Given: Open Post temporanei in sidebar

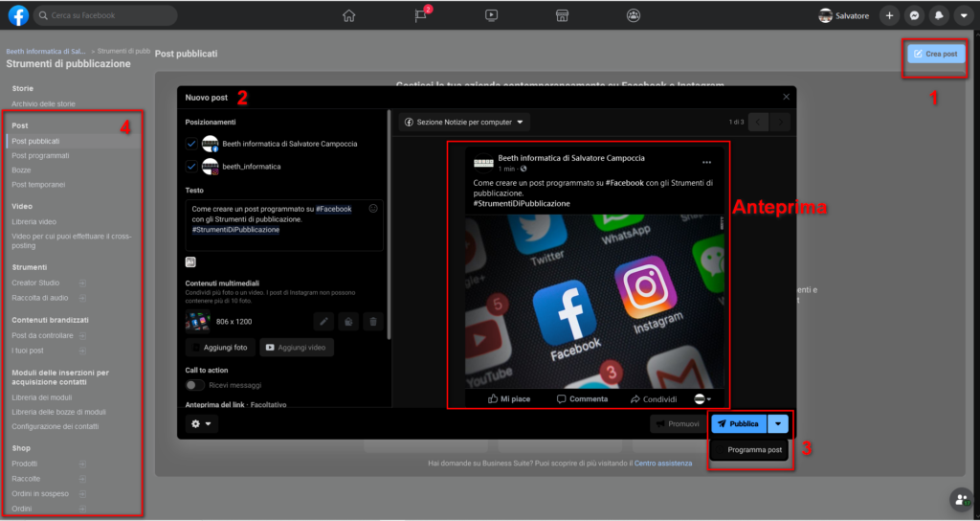Looking at the screenshot, I should pyautogui.click(x=38, y=185).
